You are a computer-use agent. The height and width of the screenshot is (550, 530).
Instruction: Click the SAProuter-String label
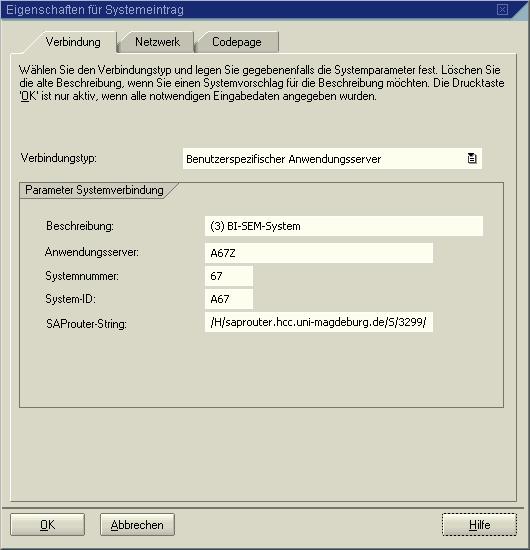86,323
